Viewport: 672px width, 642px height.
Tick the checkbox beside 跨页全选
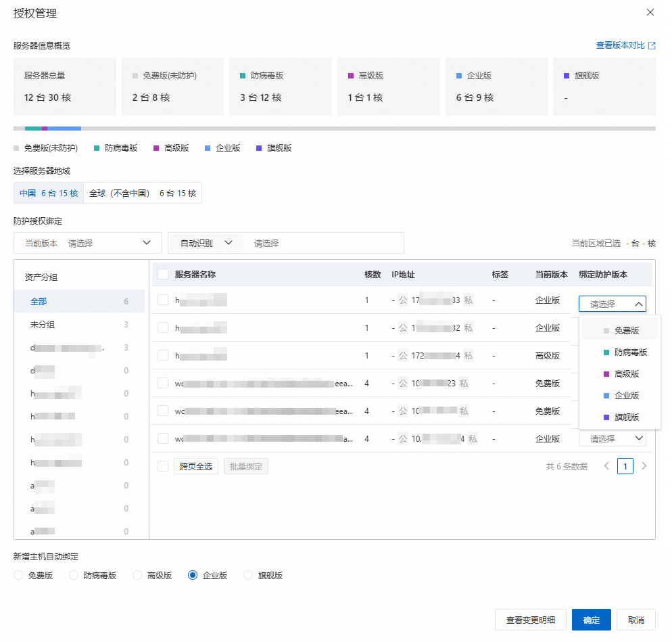(163, 466)
